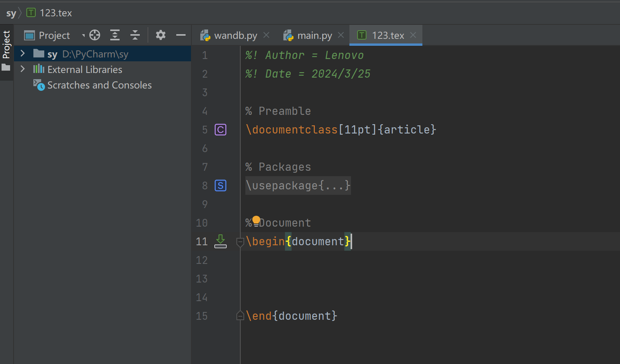Click the usepackage gutter icon

point(221,185)
